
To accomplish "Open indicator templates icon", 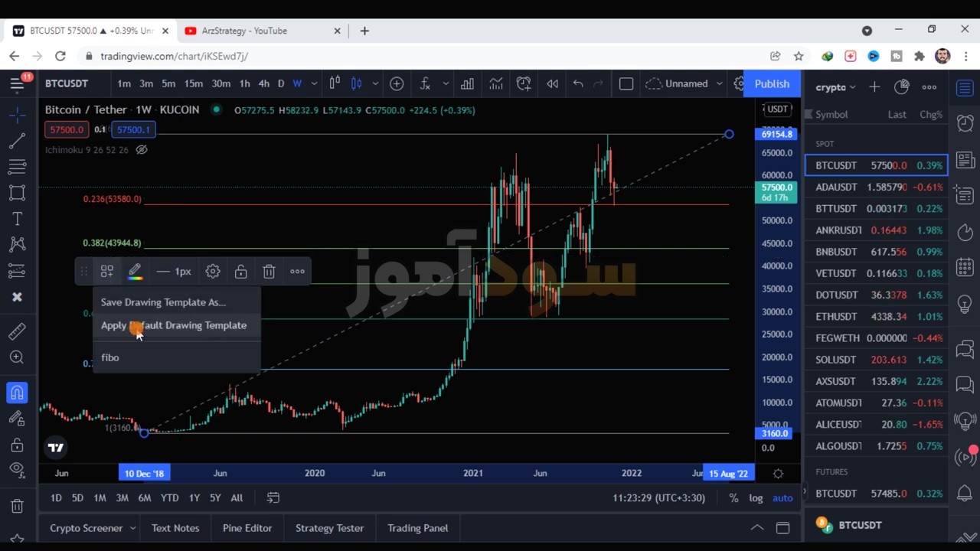I will pos(495,83).
